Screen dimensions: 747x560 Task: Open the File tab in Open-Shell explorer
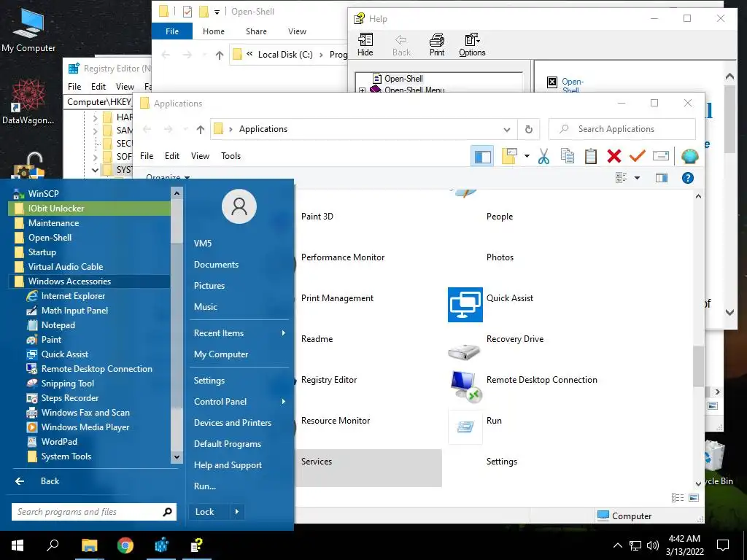tap(172, 31)
